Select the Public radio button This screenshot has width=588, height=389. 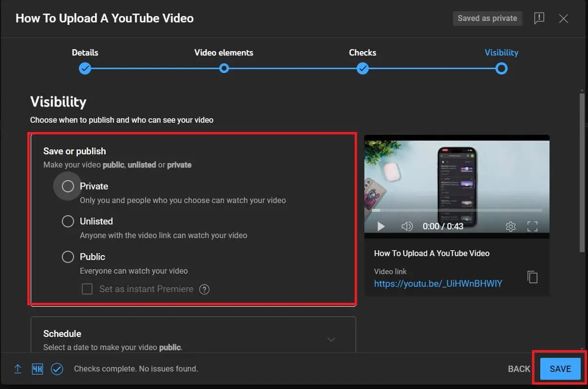[x=68, y=257]
